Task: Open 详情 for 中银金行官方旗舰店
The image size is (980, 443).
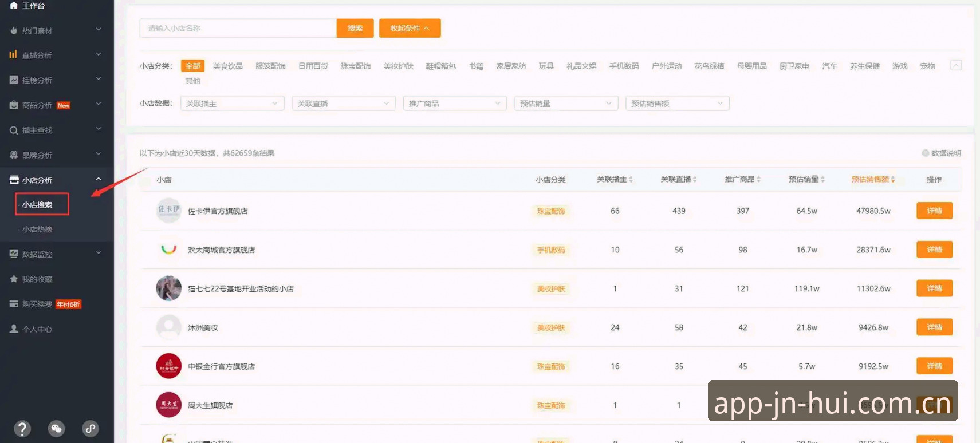Action: tap(934, 366)
